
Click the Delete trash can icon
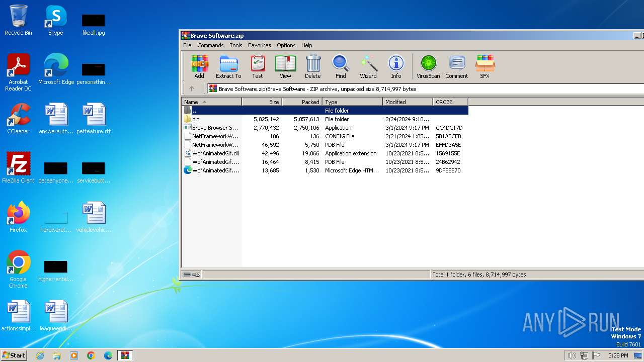(x=312, y=67)
